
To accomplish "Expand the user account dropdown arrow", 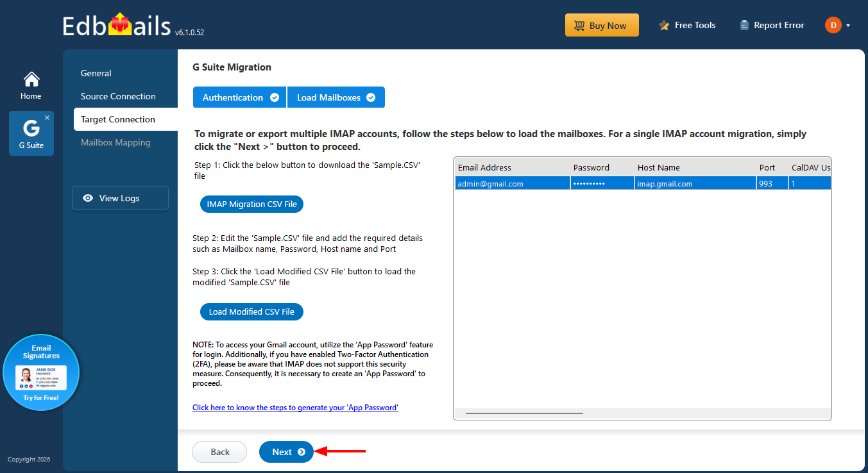I will tap(848, 26).
